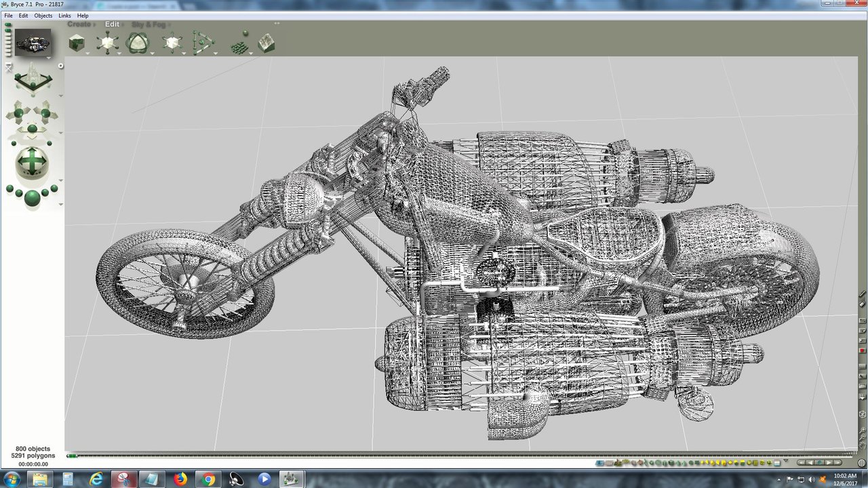Toggle the circular dot button near view control

click(60, 66)
